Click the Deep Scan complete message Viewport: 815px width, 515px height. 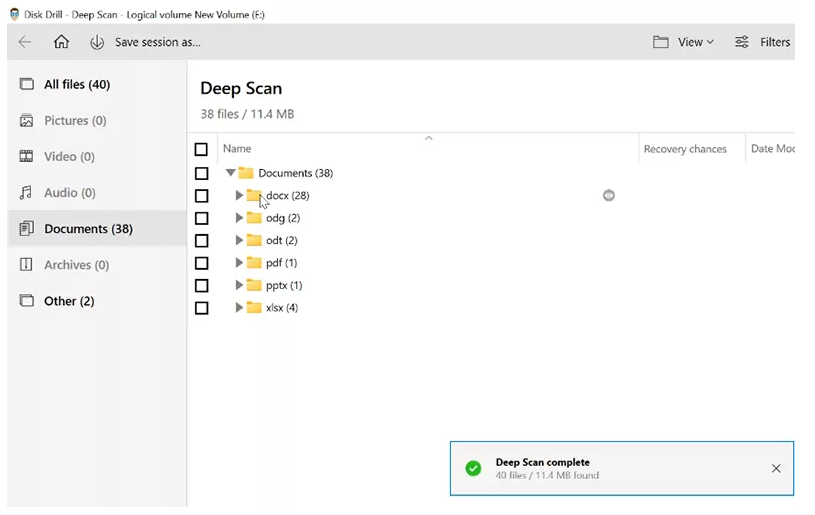[543, 462]
